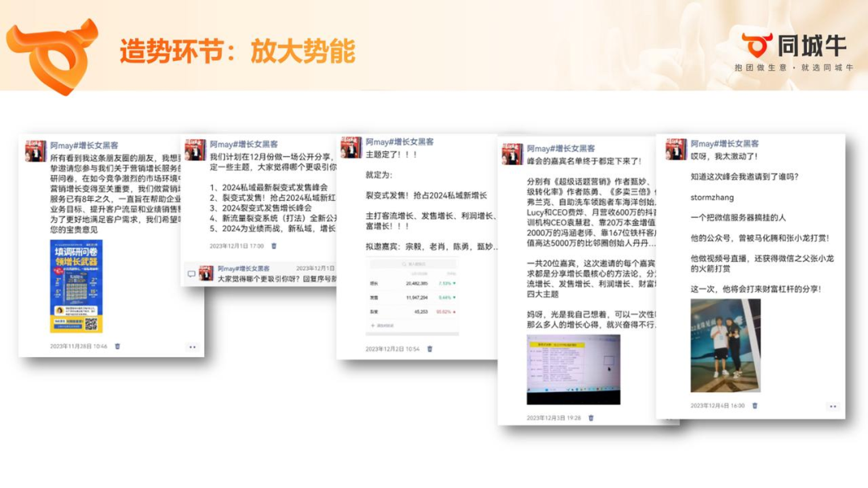Click the avatar on the 峰会的嘉宾名单 post
Viewport: 868px width, 488px height.
point(512,154)
